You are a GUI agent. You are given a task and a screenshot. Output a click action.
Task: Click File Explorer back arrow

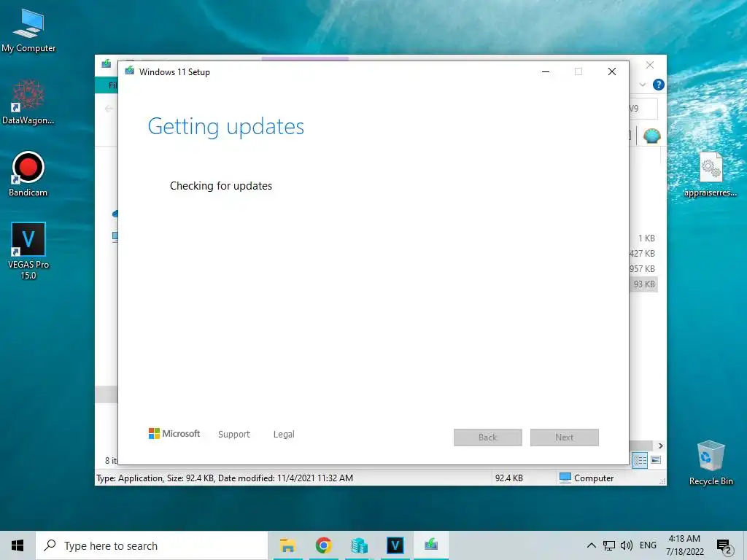click(x=109, y=109)
